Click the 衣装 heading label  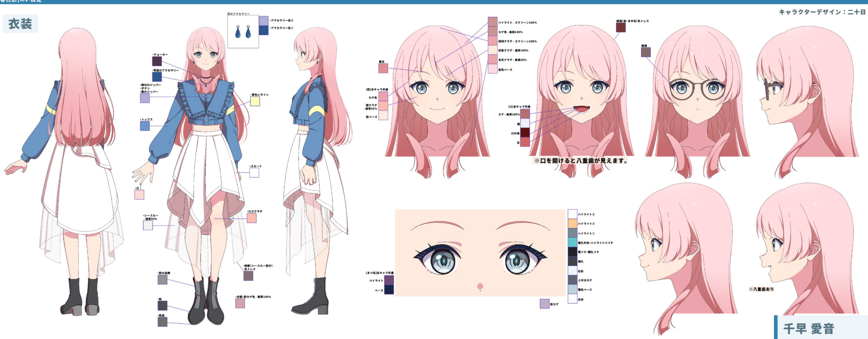click(x=20, y=24)
